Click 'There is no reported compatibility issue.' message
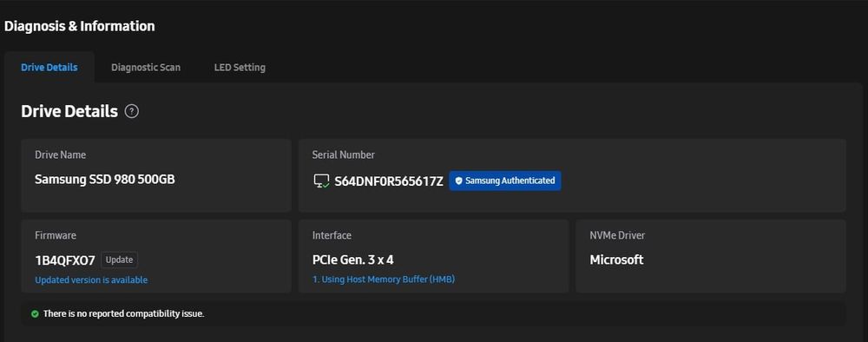This screenshot has height=342, width=868. 124,313
